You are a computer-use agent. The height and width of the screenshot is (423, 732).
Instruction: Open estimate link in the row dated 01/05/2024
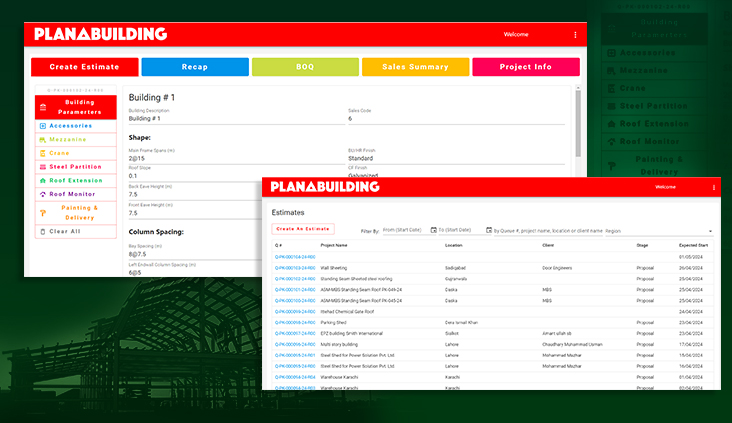[295, 257]
